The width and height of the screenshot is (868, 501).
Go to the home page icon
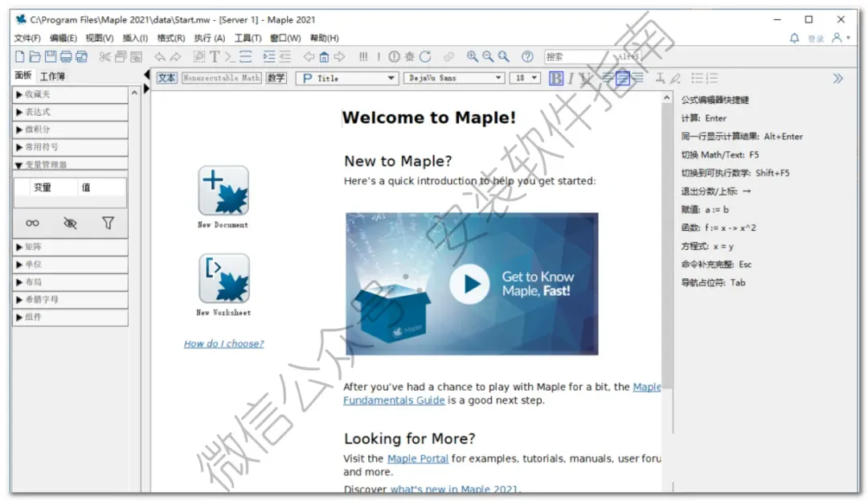(325, 56)
